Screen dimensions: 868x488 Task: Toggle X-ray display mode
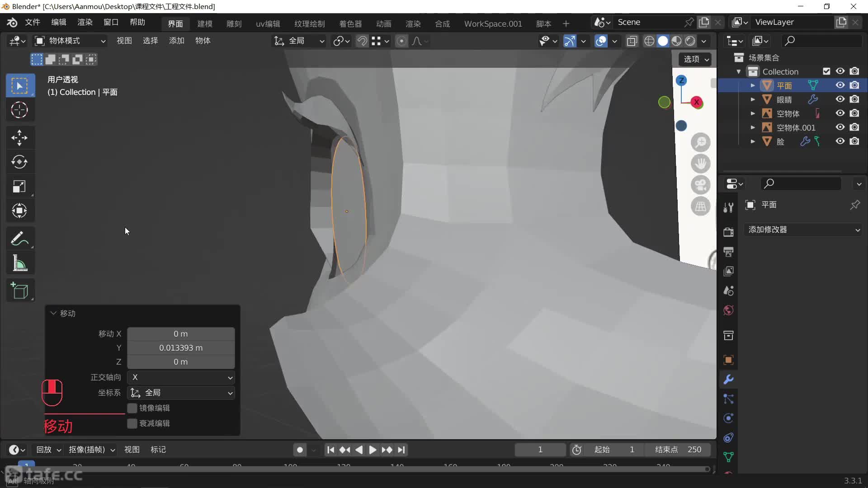click(x=632, y=41)
